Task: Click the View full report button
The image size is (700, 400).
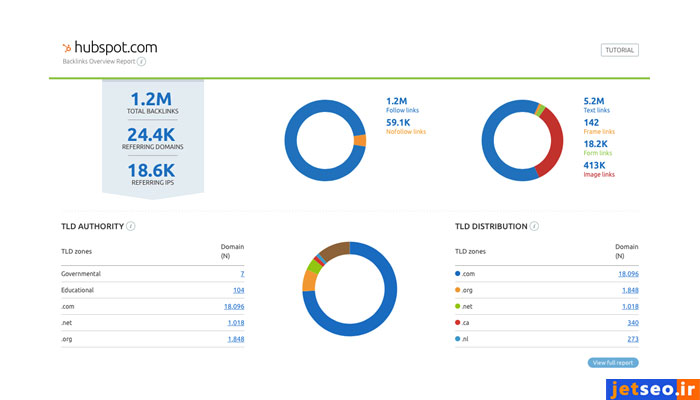Action: pos(612,362)
